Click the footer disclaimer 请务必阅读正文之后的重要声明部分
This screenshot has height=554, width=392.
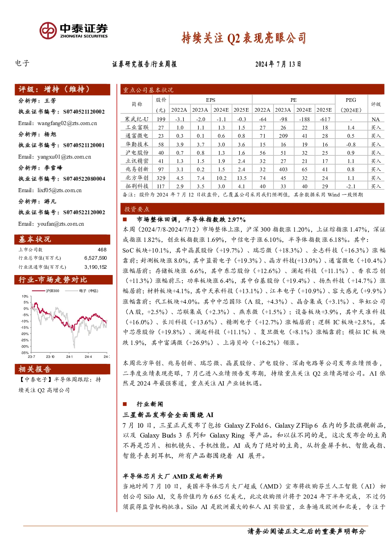306,532
